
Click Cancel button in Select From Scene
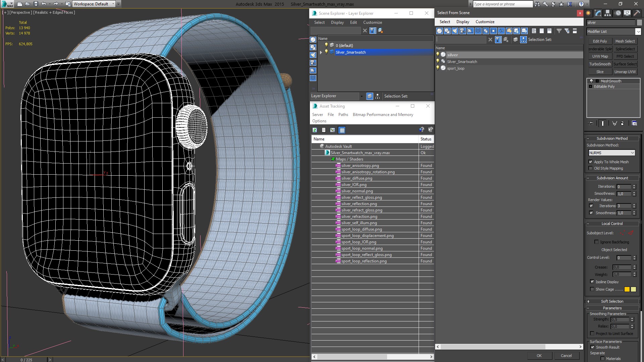[x=566, y=356]
